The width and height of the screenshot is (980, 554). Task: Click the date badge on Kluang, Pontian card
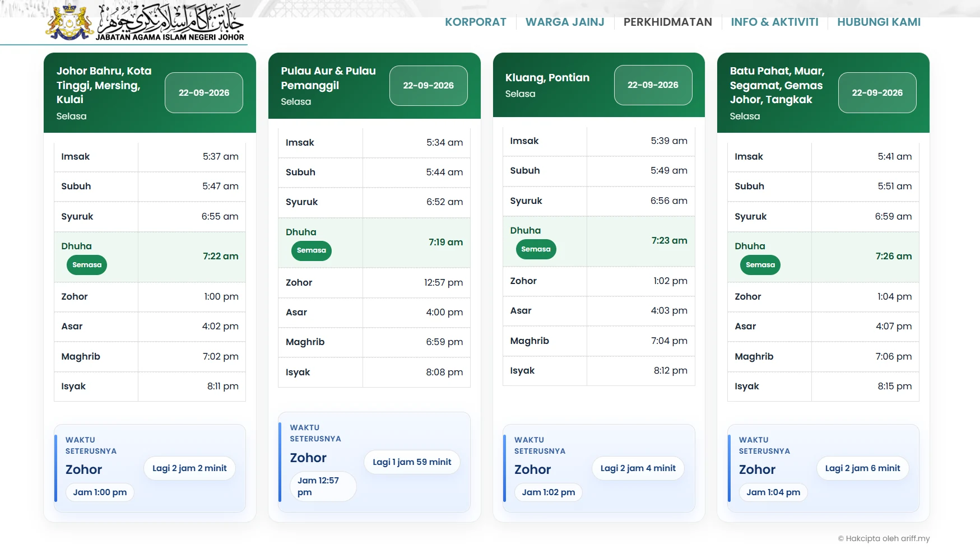tap(653, 85)
